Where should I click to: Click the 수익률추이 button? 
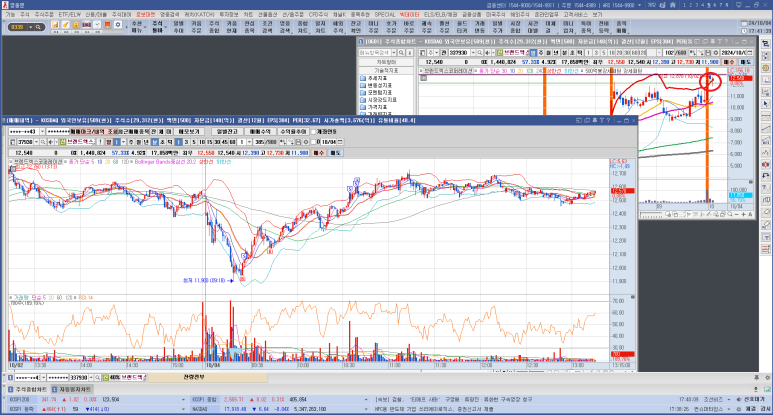pyautogui.click(x=293, y=132)
